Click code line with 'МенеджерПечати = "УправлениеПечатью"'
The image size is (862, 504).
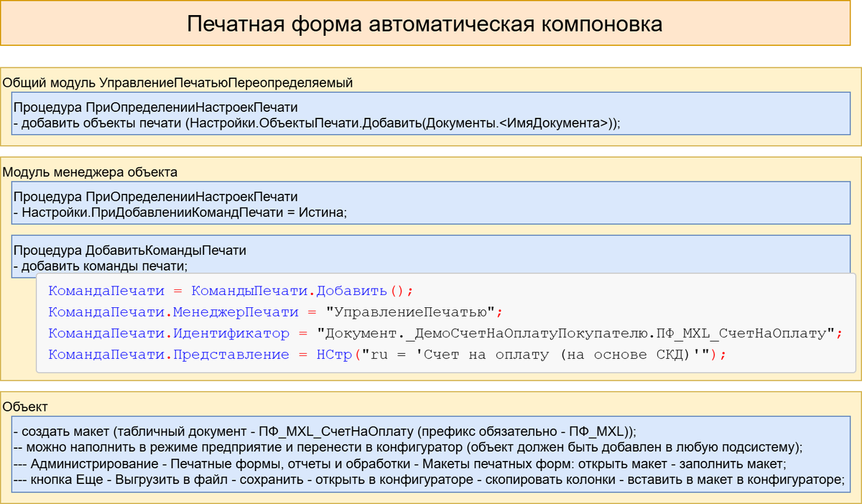tap(277, 312)
